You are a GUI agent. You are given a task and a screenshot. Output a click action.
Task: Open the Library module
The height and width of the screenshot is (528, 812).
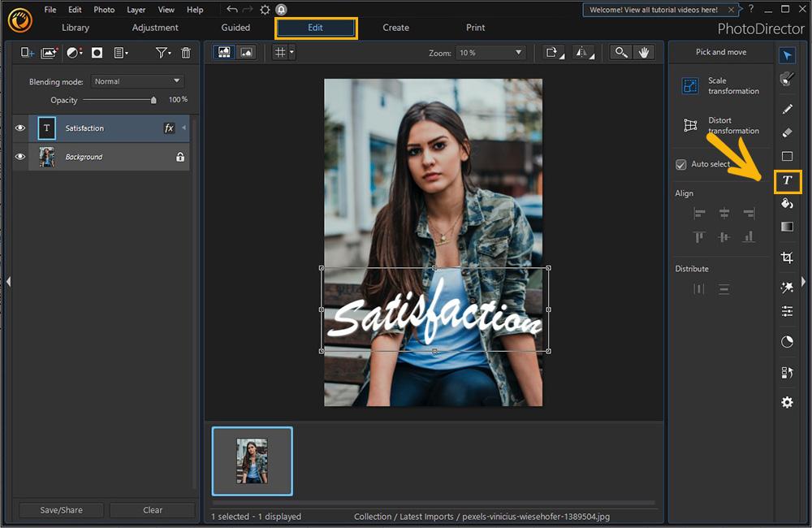pos(75,27)
